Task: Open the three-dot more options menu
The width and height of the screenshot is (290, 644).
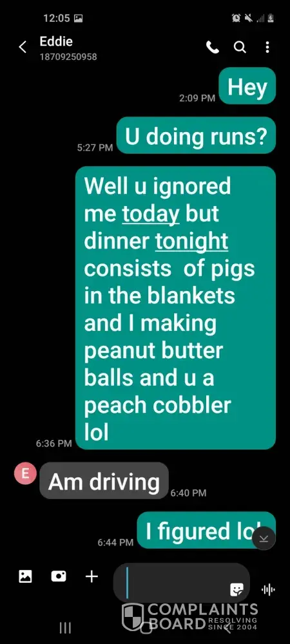Action: pos(267,48)
